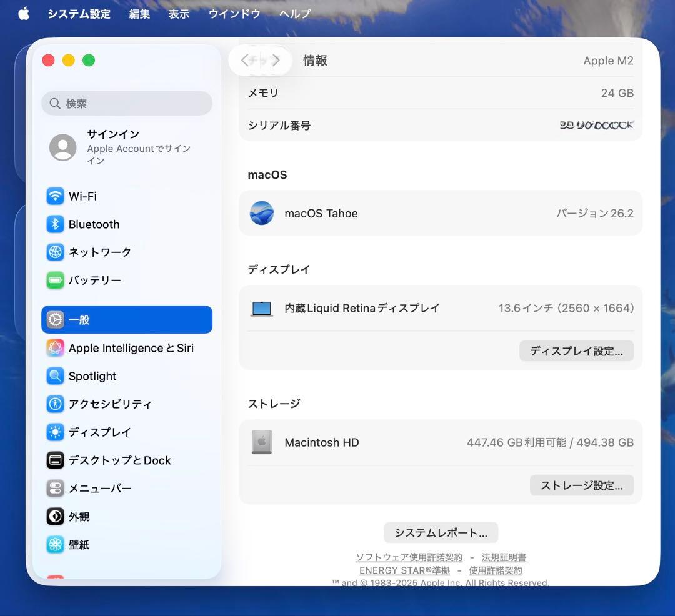Screen dimensions: 675x616
Task: Select Spotlight label in sidebar
Action: click(92, 376)
